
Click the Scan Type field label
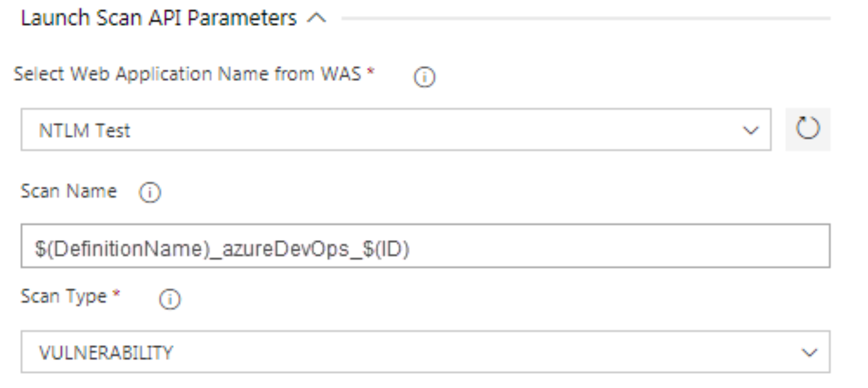pyautogui.click(x=64, y=297)
